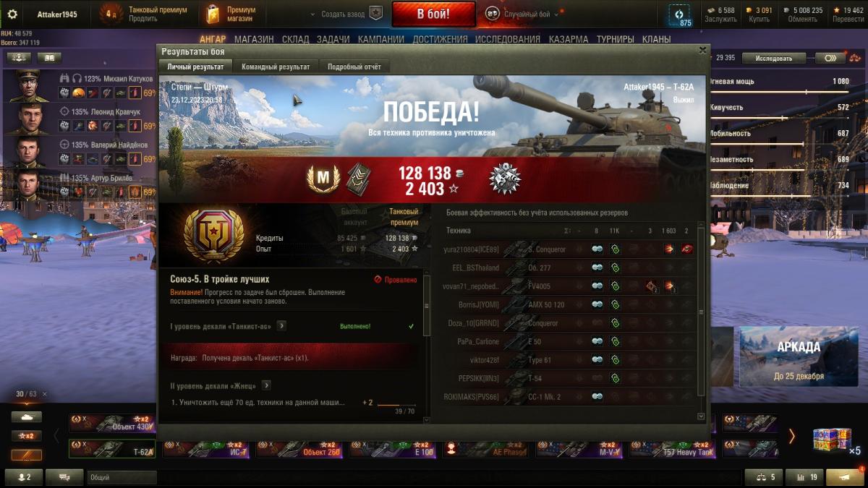The width and height of the screenshot is (868, 488).
Task: Expand the «Танкист-ас» decal level details
Action: click(281, 326)
